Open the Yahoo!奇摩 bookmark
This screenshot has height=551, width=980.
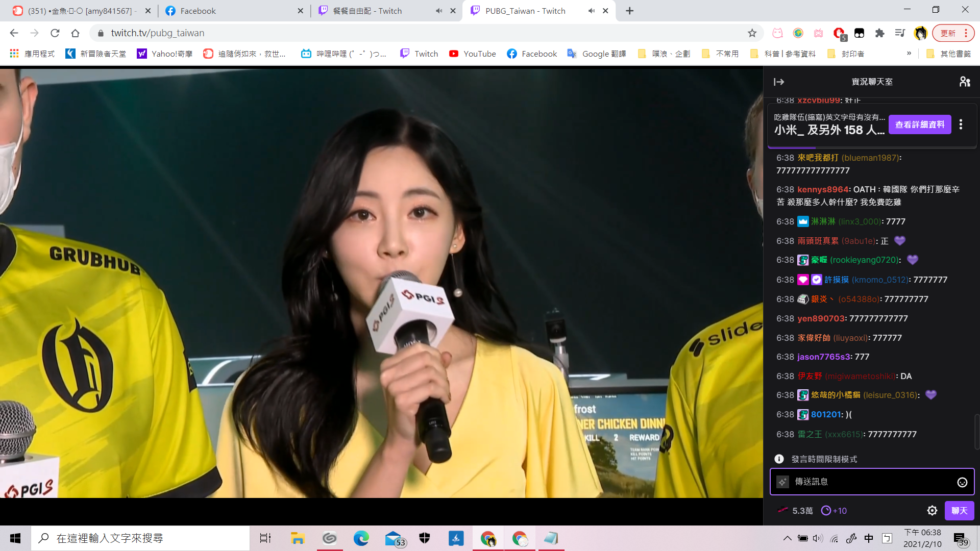165,54
